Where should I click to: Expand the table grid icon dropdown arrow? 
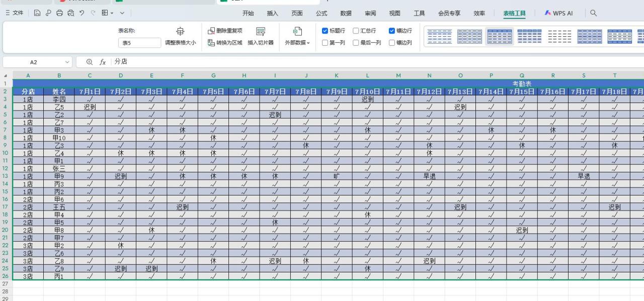(x=112, y=13)
